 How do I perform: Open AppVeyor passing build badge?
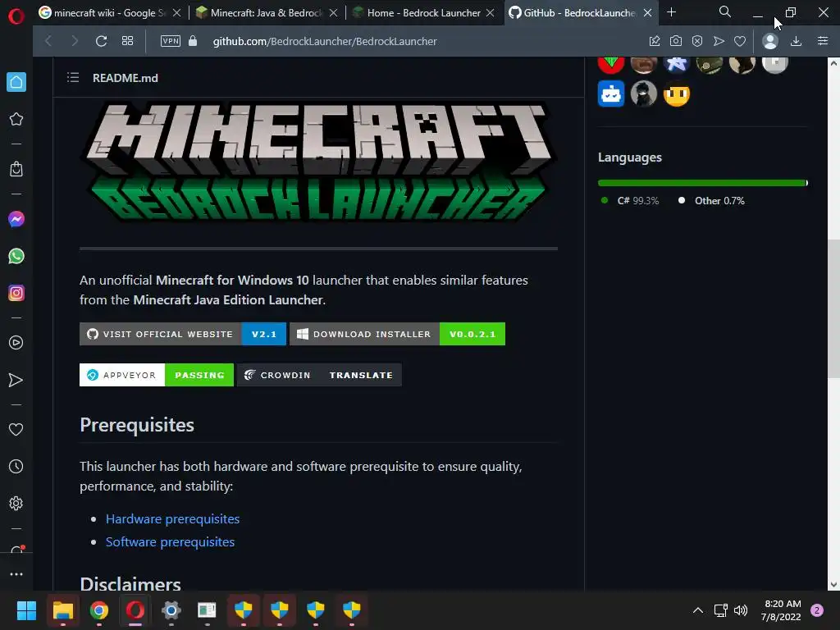(157, 375)
